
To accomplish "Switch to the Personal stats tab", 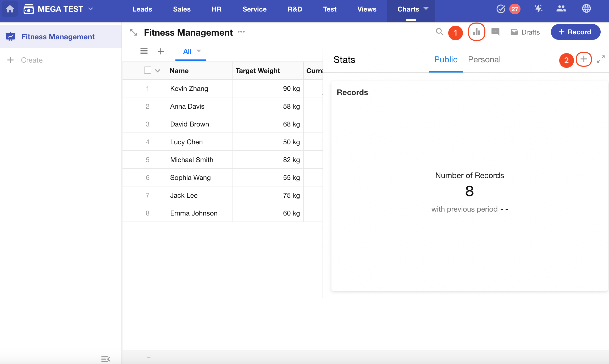I will pyautogui.click(x=484, y=60).
